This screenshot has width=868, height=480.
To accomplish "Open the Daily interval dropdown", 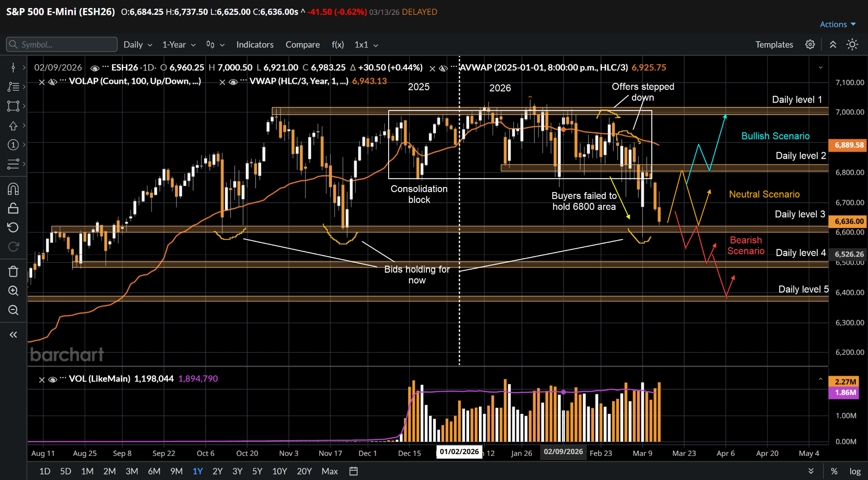I will 137,45.
